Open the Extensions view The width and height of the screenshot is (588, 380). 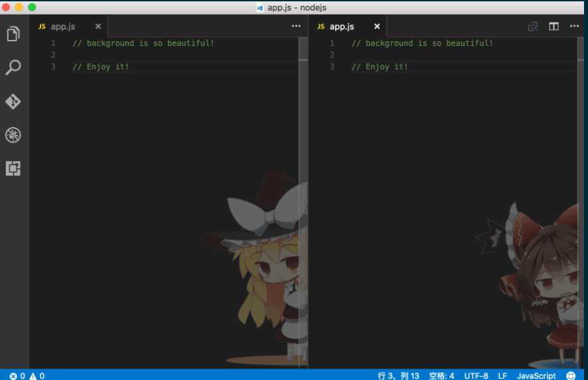13,168
